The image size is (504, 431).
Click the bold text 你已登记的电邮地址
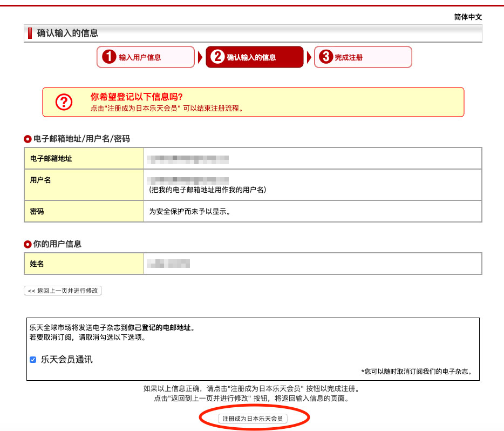pyautogui.click(x=159, y=328)
